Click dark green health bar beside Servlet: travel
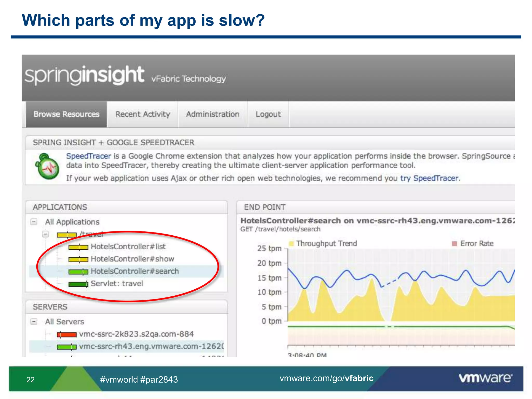The height and width of the screenshot is (399, 532). tap(78, 284)
